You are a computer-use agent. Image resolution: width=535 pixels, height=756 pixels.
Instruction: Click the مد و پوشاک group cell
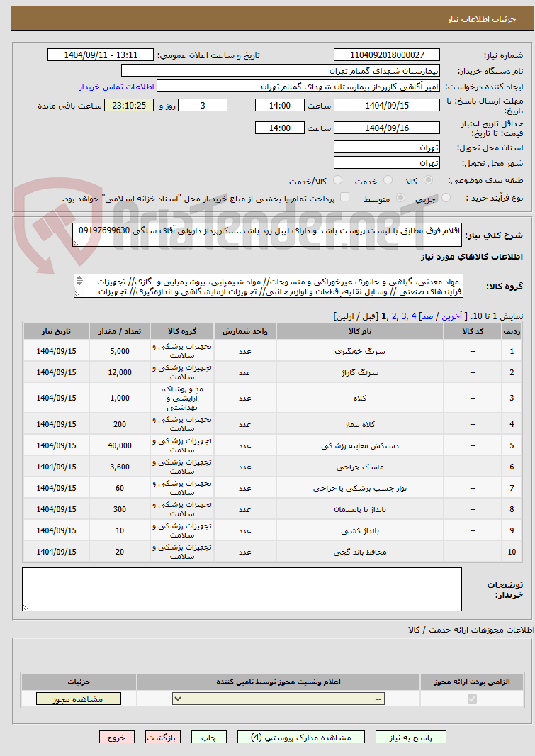pyautogui.click(x=182, y=399)
